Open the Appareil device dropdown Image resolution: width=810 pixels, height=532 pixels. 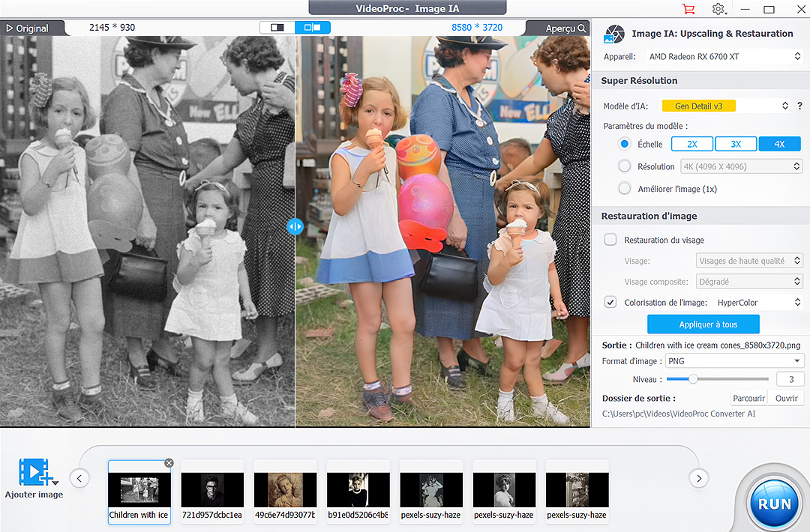coord(723,56)
